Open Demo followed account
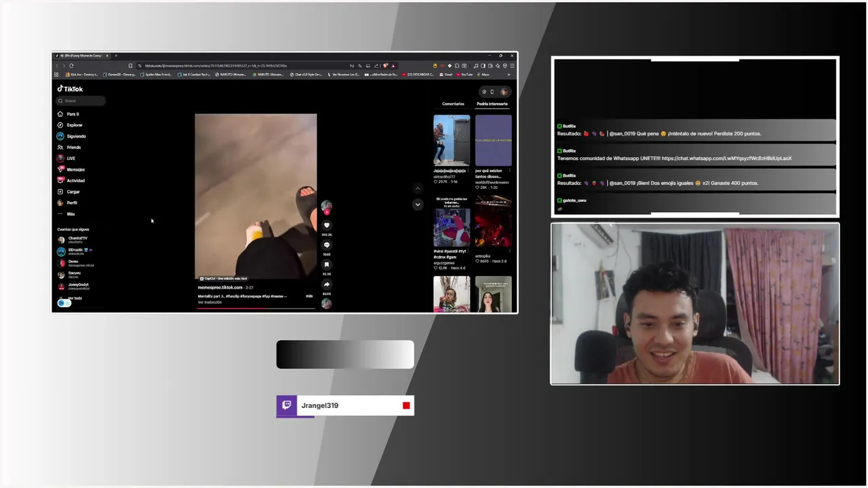This screenshot has width=868, height=488. (x=75, y=263)
